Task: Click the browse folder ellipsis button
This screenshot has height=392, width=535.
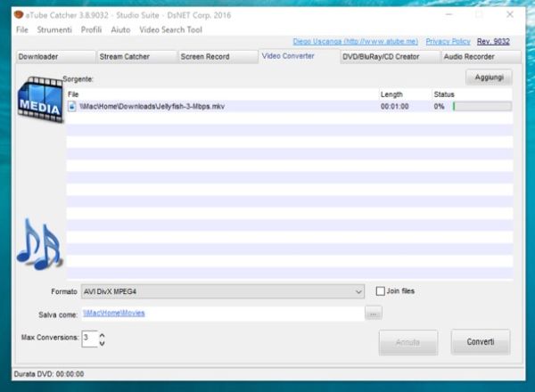Action: [x=374, y=313]
